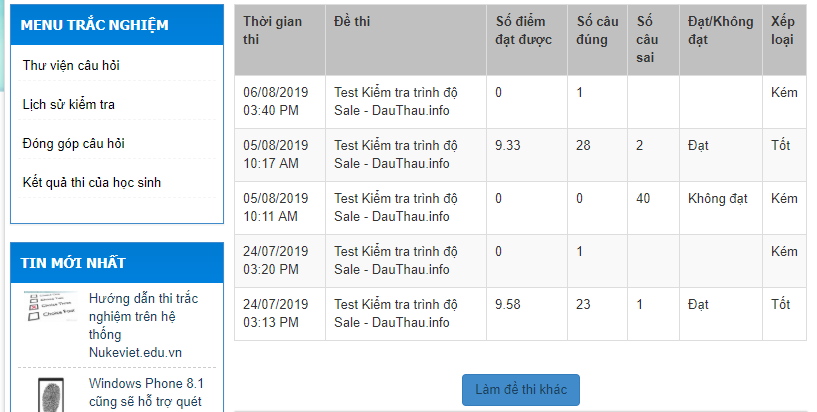Open Windows Phone 8.1 article thumbnail
This screenshot has width=817, height=412.
(49, 393)
